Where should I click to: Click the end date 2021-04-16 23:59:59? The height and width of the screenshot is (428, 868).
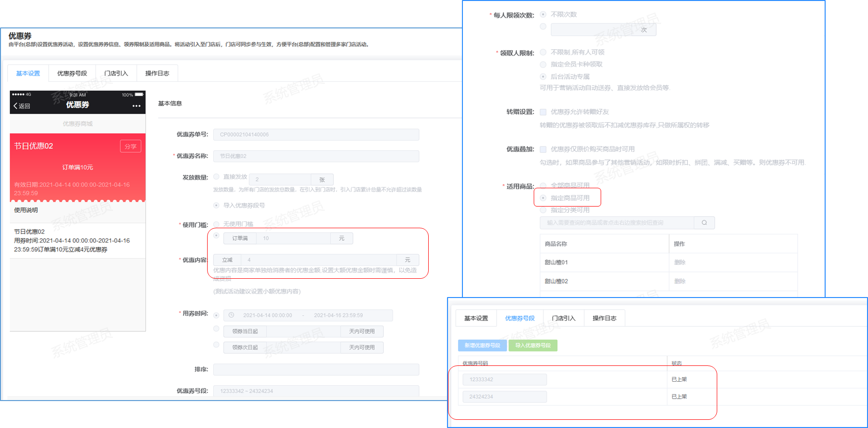point(338,315)
